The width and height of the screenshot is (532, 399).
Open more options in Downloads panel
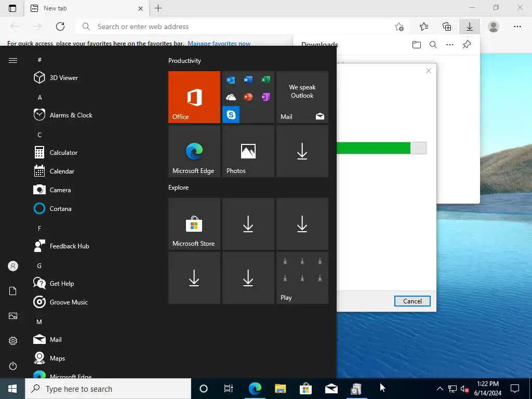449,45
